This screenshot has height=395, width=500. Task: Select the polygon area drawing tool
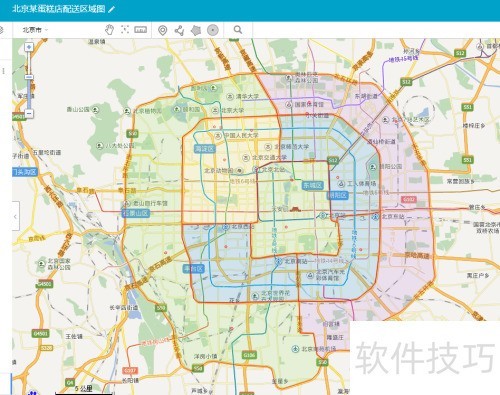tap(196, 30)
